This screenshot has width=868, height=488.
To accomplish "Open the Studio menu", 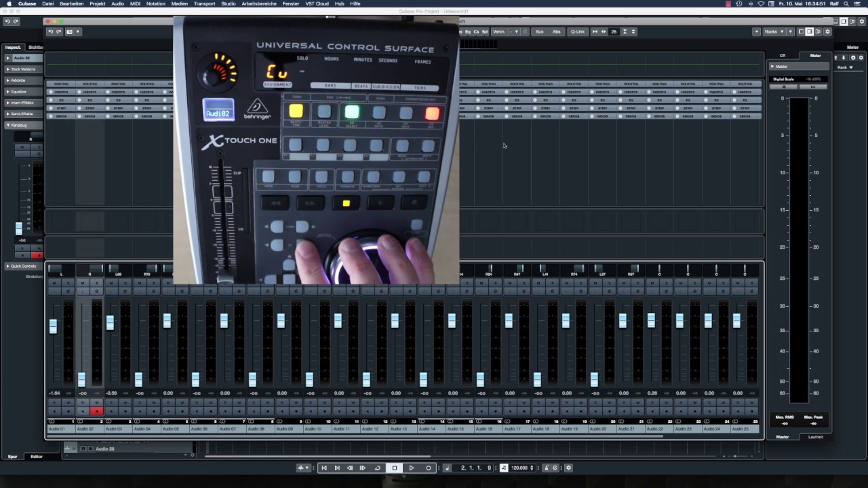I will click(x=229, y=3).
